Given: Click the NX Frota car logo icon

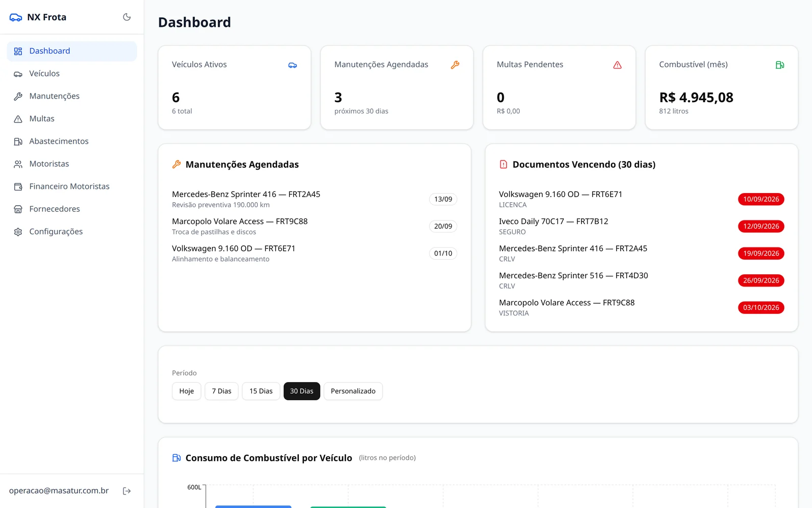Looking at the screenshot, I should 16,17.
